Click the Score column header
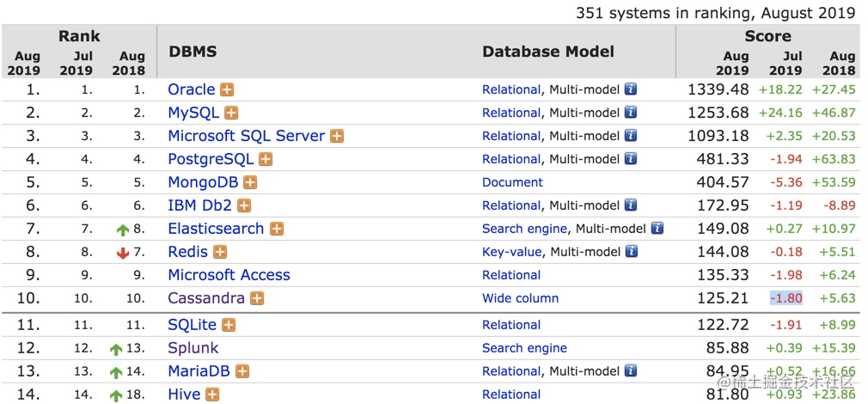 pyautogui.click(x=767, y=36)
